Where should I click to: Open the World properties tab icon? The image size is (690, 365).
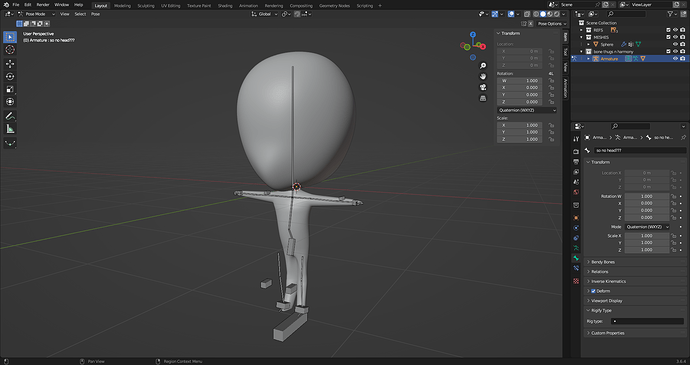pyautogui.click(x=576, y=192)
